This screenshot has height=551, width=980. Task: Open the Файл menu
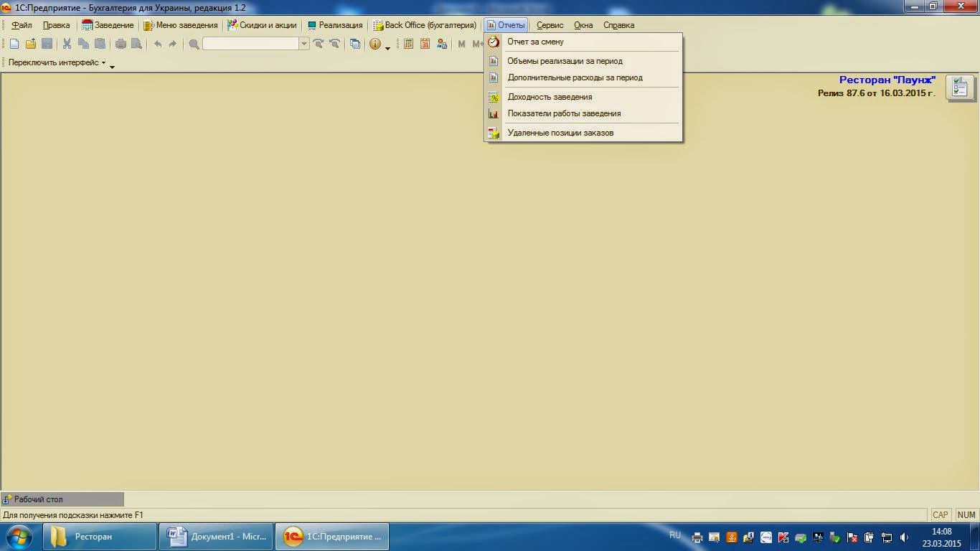point(22,25)
